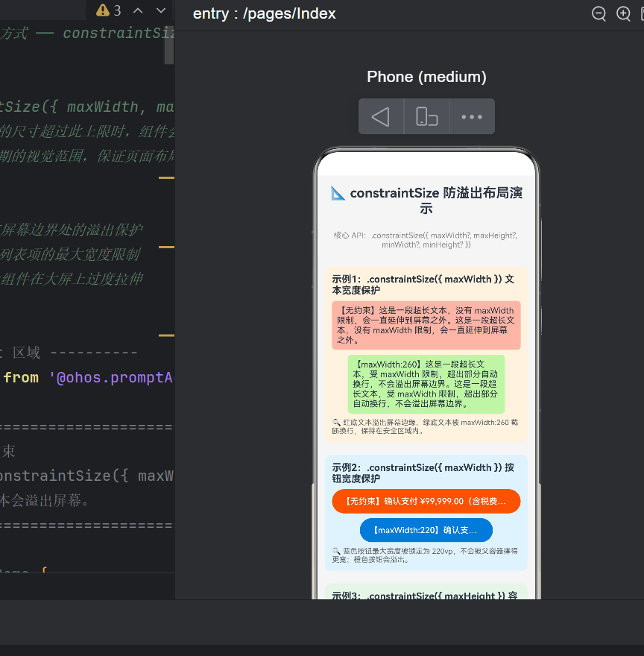The width and height of the screenshot is (644, 656).
Task: Click the previewer back triangle button
Action: (x=381, y=117)
